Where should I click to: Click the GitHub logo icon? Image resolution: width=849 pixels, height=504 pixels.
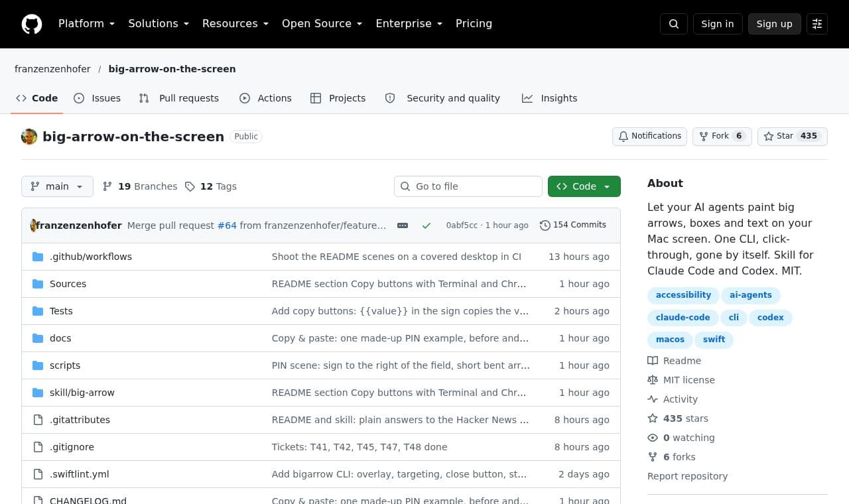coord(32,24)
